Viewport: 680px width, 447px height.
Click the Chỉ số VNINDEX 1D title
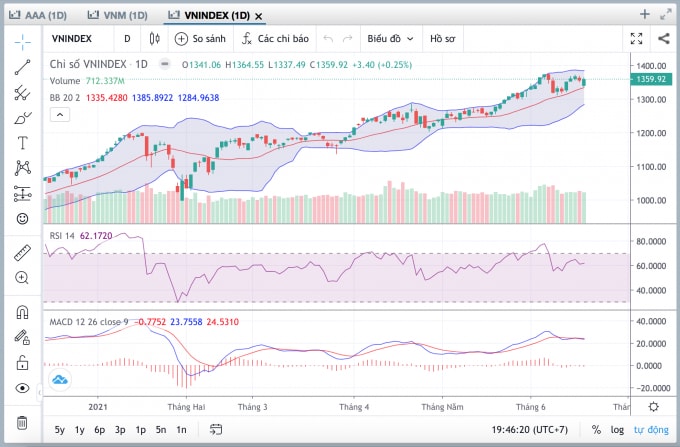pos(98,65)
